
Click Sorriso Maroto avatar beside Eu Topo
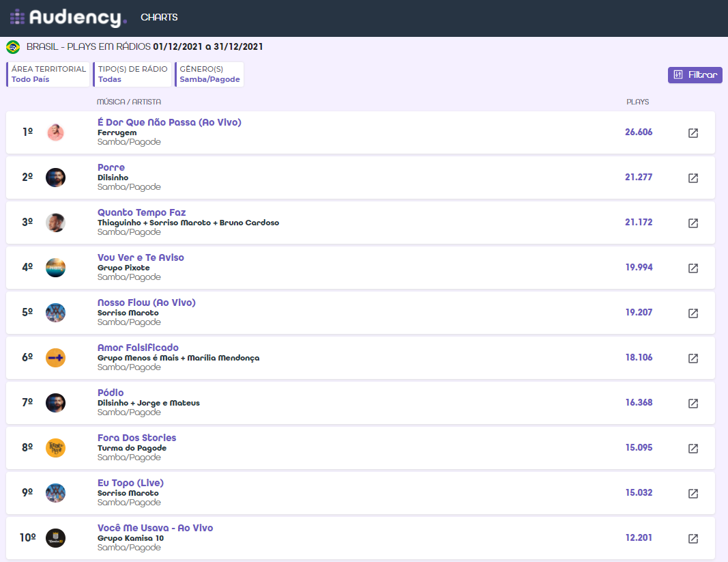pos(55,493)
